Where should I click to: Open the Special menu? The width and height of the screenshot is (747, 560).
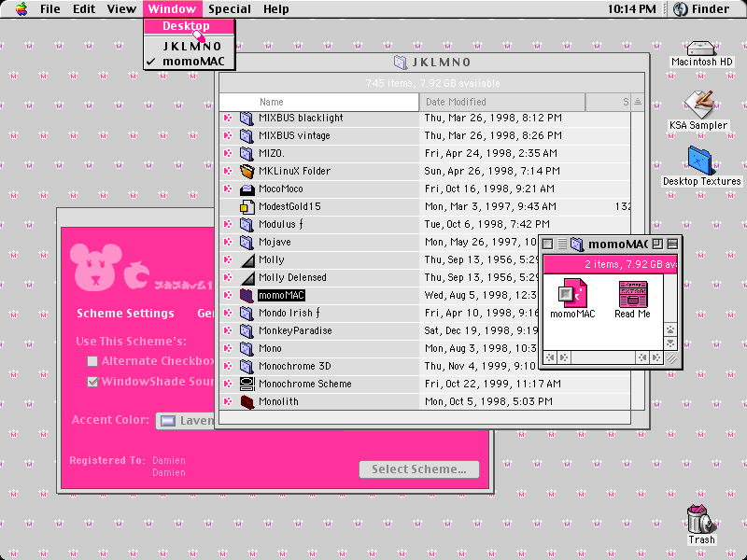coord(229,9)
